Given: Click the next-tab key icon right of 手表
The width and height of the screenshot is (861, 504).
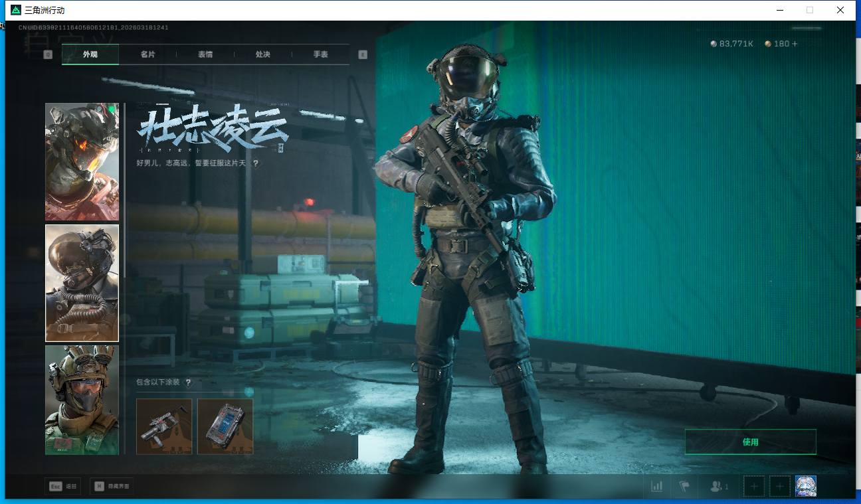Looking at the screenshot, I should point(363,54).
